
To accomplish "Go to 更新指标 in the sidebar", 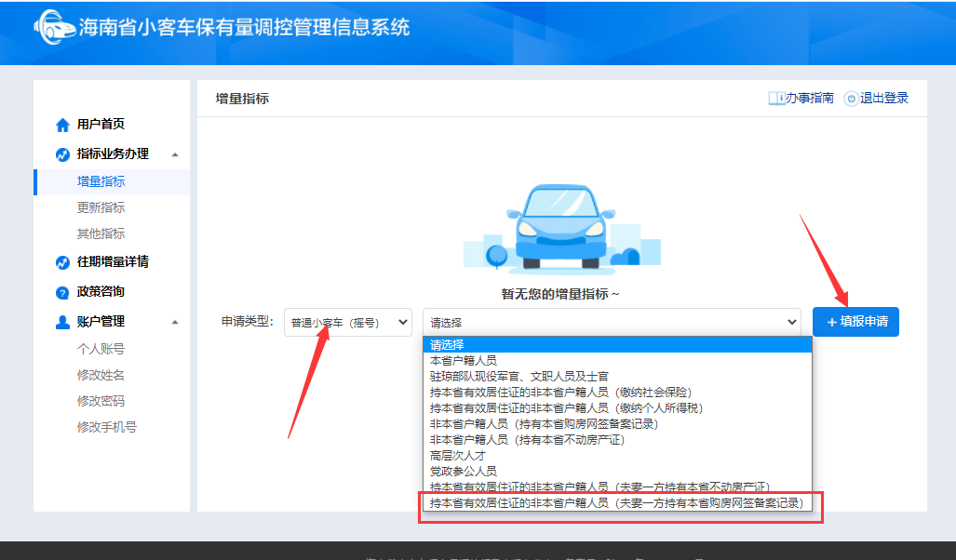I will pyautogui.click(x=101, y=207).
